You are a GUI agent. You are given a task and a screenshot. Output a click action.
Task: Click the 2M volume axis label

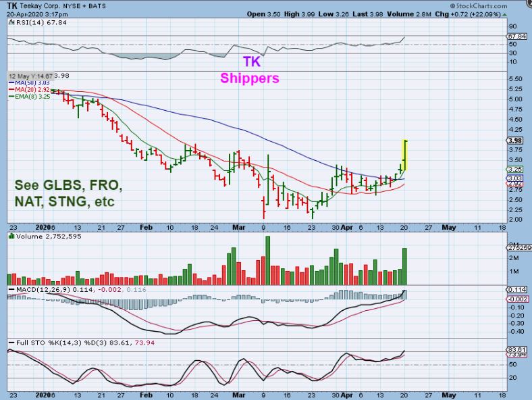(x=514, y=258)
